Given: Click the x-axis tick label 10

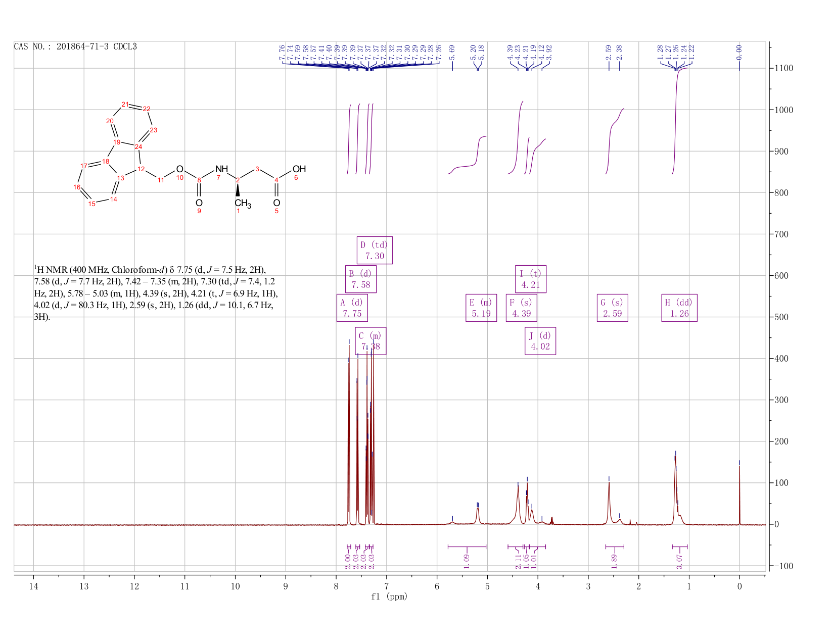Looking at the screenshot, I should [x=235, y=586].
